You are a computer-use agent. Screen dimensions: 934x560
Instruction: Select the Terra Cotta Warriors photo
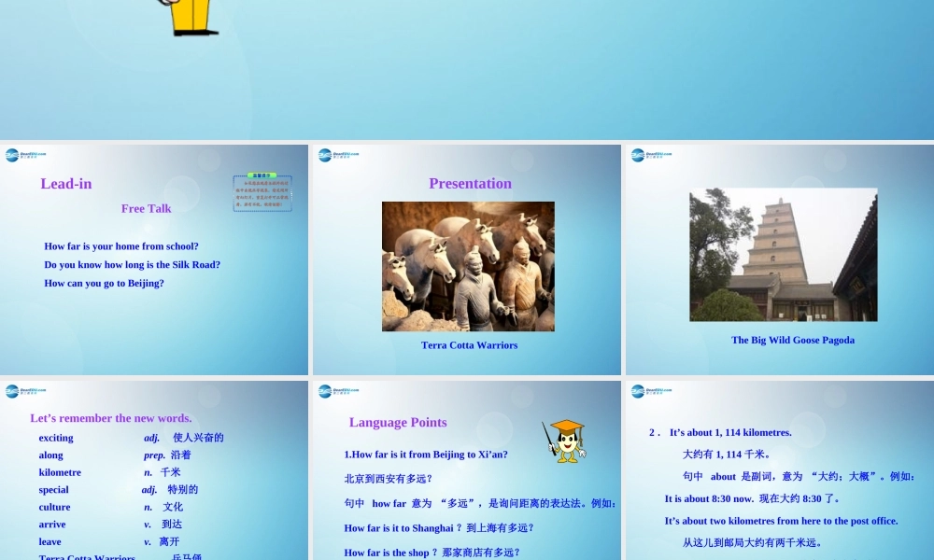[470, 266]
